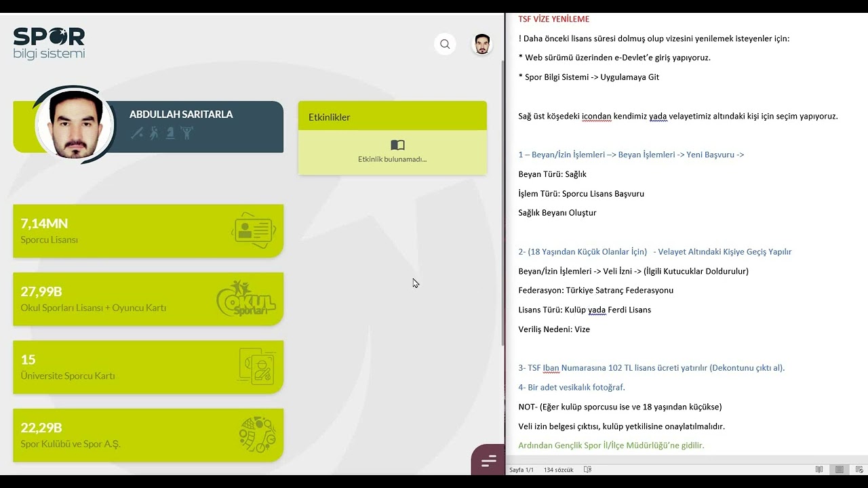
Task: Click the 'TSF VİZE YENİLEME' heading
Action: [554, 19]
